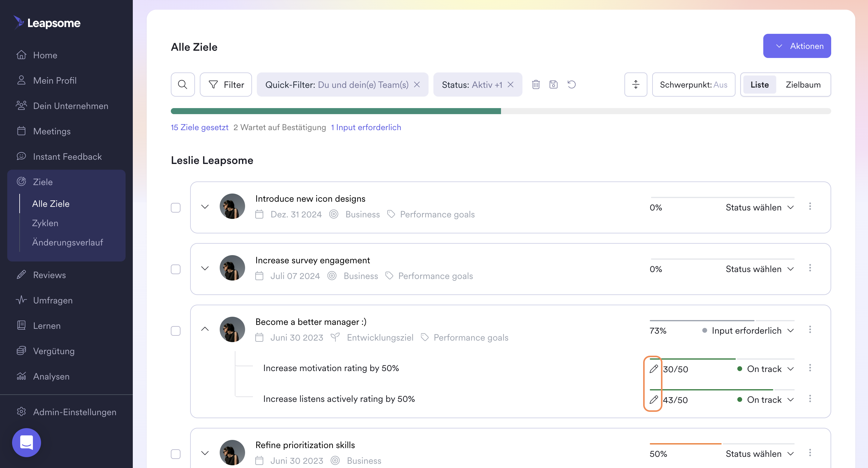Remove the Quick-Filter chip via X
Image resolution: width=868 pixels, height=468 pixels.
coord(417,85)
